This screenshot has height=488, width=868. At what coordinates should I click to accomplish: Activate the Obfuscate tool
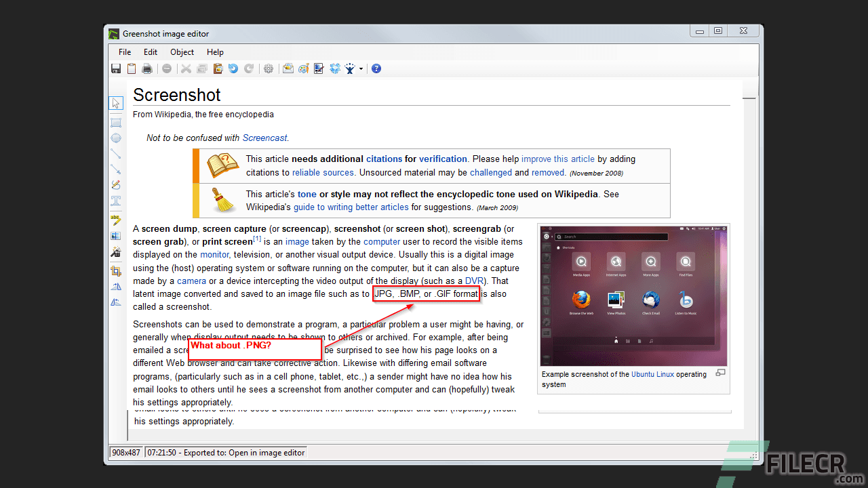(116, 236)
